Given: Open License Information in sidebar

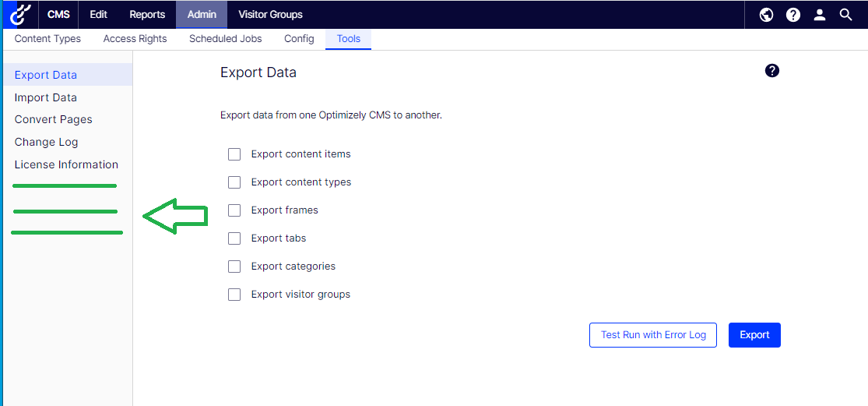Looking at the screenshot, I should [x=66, y=164].
